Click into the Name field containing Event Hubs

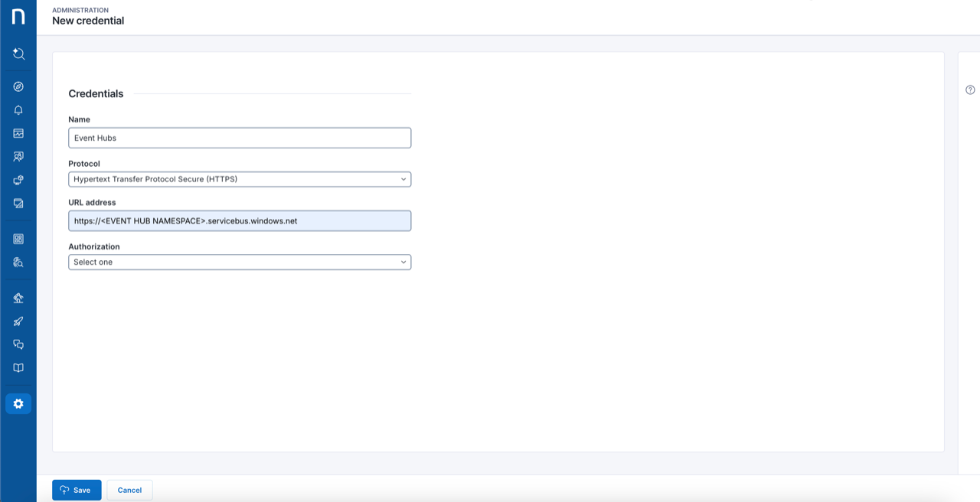[239, 138]
